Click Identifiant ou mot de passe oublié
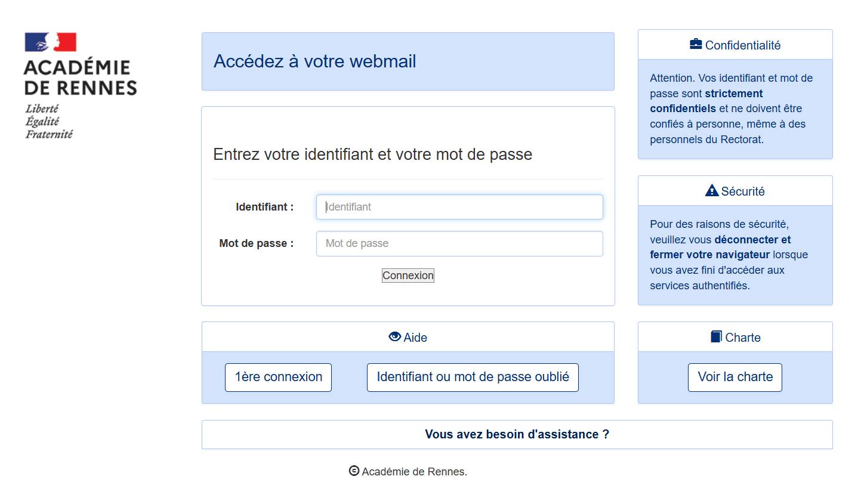The height and width of the screenshot is (504, 861). pyautogui.click(x=473, y=377)
